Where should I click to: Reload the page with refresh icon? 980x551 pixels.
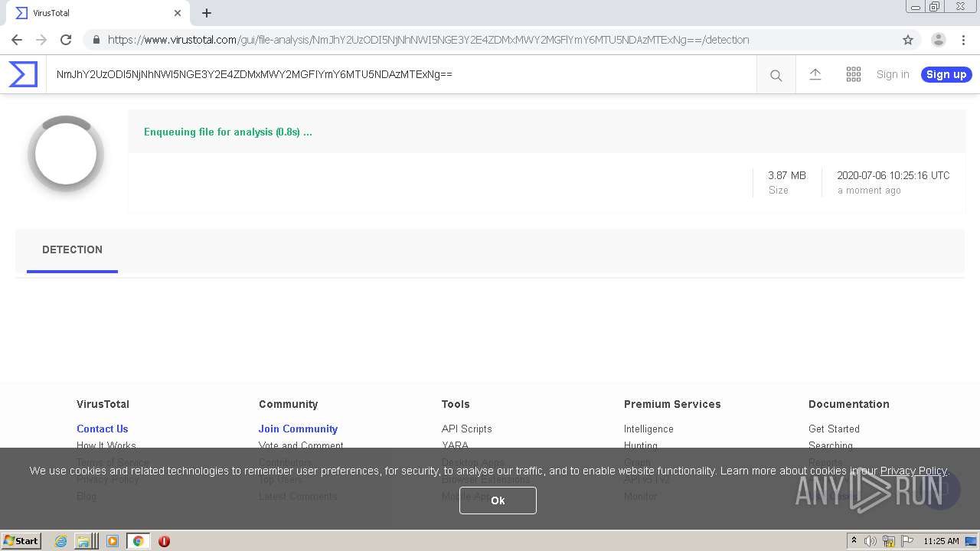pos(66,40)
